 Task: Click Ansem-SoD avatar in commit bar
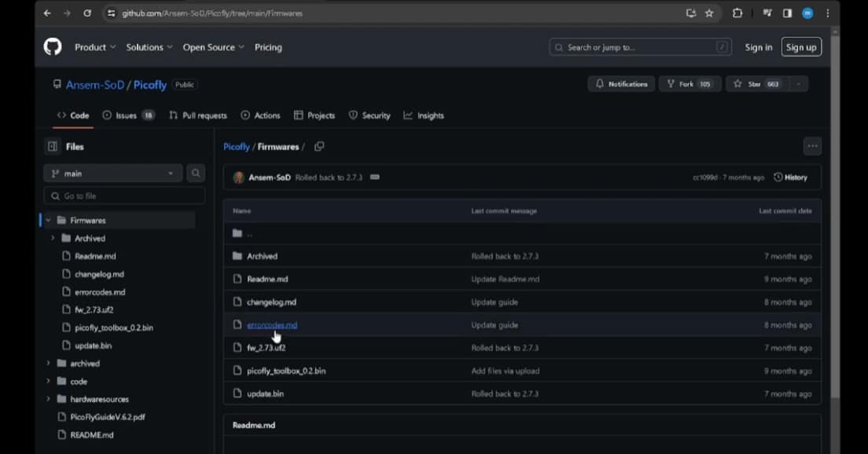click(x=238, y=178)
